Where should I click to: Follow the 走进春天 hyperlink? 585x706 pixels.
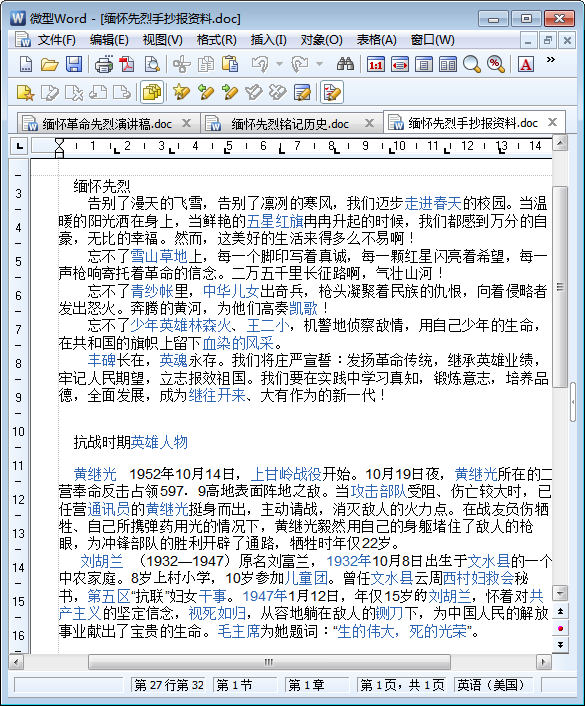click(x=433, y=204)
